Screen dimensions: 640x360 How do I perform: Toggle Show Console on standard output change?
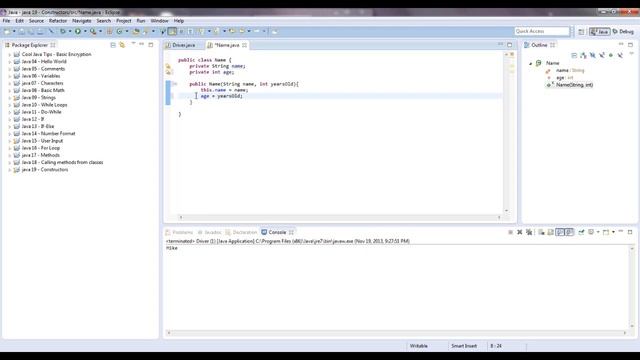[x=560, y=232]
